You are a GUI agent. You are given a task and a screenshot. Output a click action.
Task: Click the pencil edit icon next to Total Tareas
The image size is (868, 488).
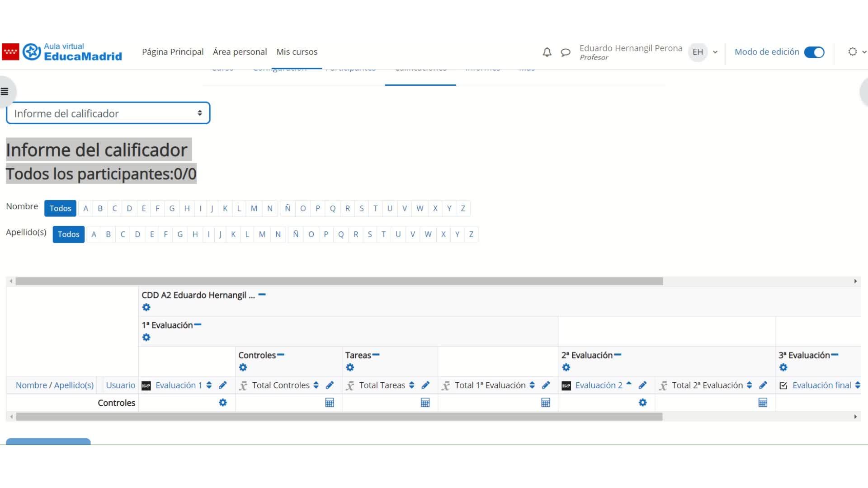click(x=425, y=385)
